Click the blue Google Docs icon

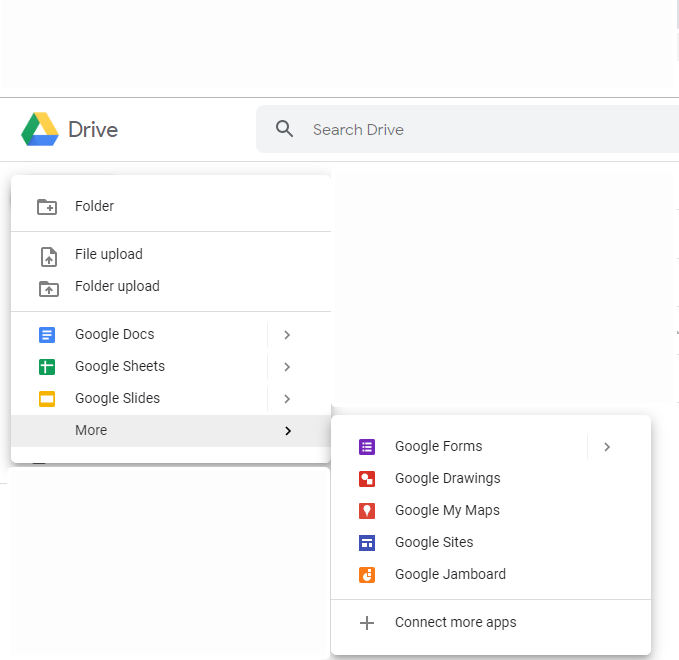coord(47,335)
